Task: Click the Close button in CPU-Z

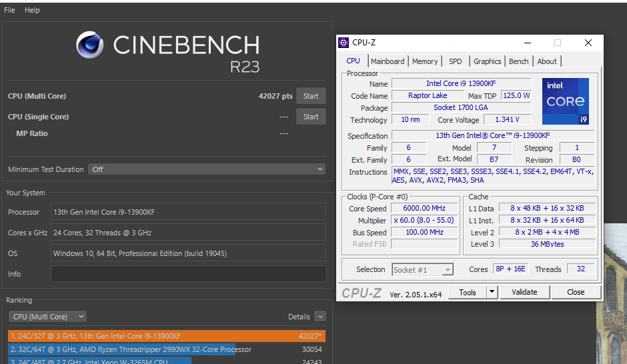Action: point(576,292)
